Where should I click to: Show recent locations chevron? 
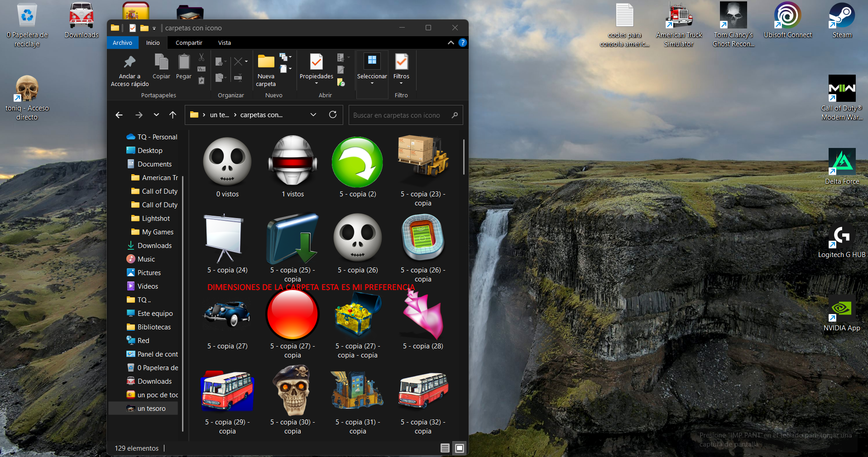pos(156,115)
